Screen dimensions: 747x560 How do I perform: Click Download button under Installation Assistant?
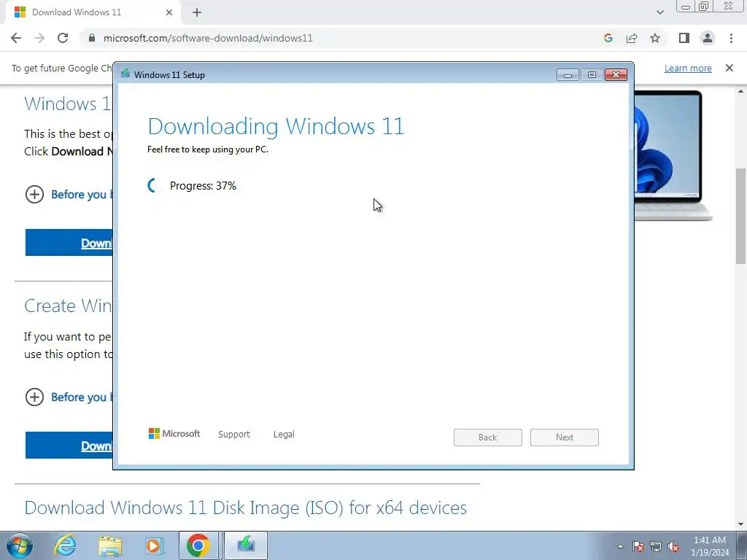(69, 243)
